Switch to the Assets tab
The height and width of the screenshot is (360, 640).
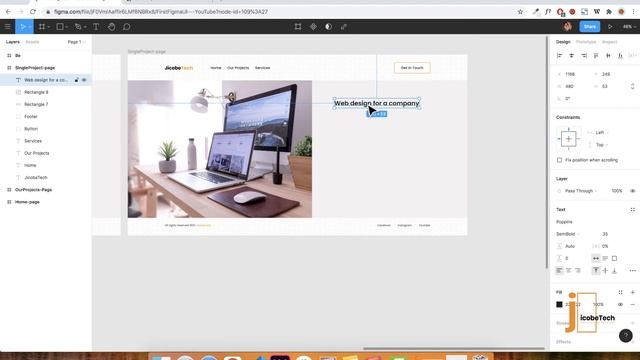tap(32, 42)
